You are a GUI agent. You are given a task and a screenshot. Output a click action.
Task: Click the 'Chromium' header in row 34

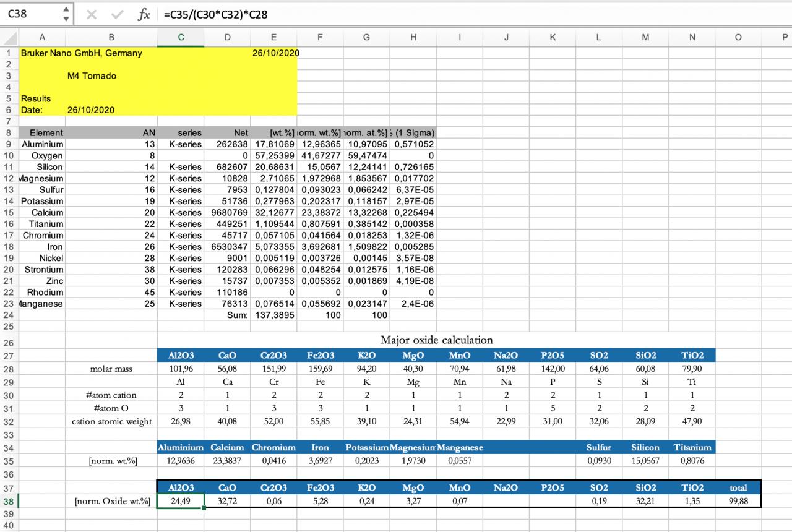(273, 447)
